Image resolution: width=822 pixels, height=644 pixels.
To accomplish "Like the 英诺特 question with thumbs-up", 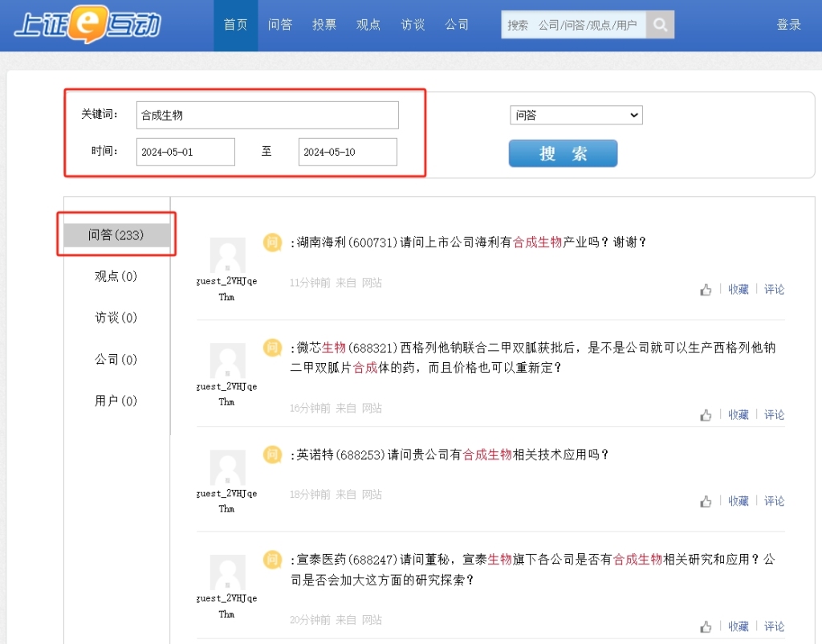I will [x=706, y=501].
